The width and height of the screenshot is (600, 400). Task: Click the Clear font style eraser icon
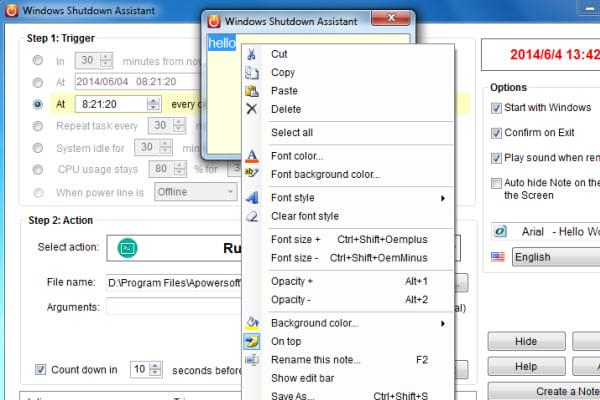[251, 216]
